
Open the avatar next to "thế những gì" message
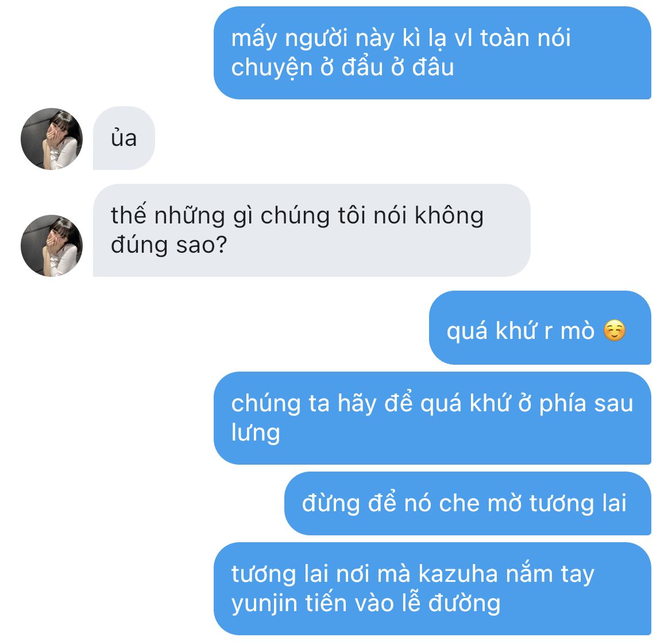(52, 245)
